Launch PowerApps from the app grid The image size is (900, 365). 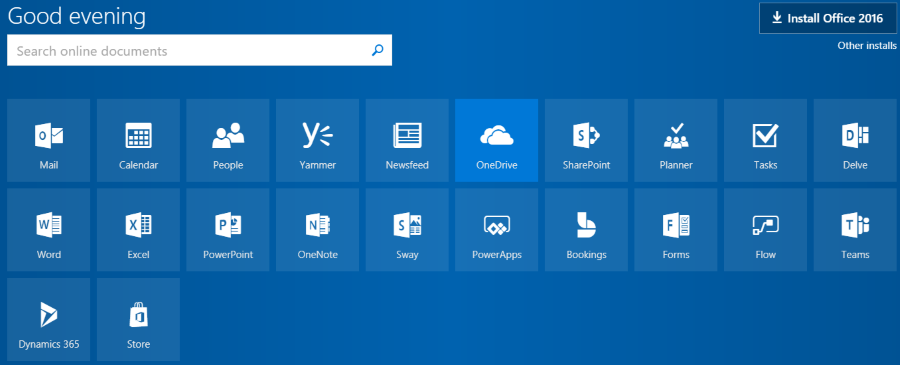(x=496, y=230)
